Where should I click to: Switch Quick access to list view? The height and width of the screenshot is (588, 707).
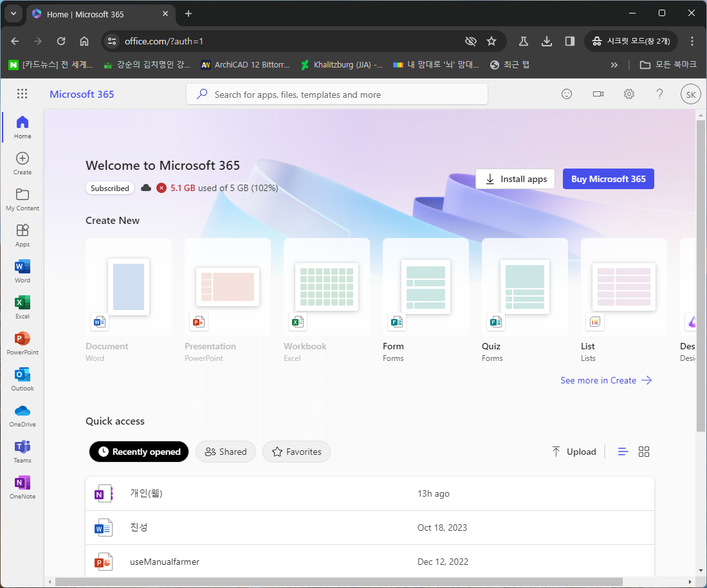pos(623,452)
